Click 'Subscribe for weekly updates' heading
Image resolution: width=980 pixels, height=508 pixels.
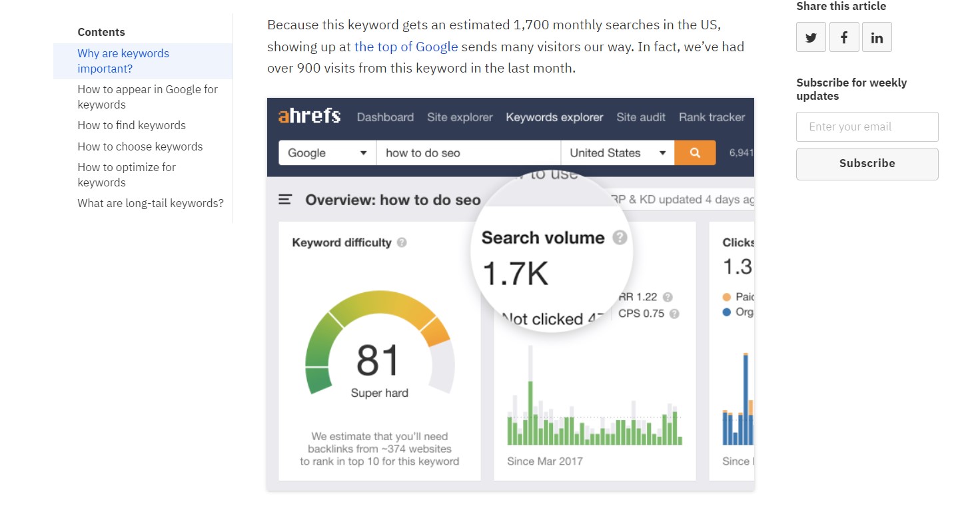point(851,89)
